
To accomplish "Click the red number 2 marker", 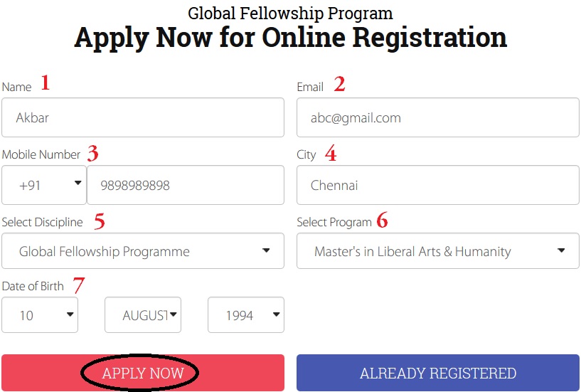I will pos(339,85).
